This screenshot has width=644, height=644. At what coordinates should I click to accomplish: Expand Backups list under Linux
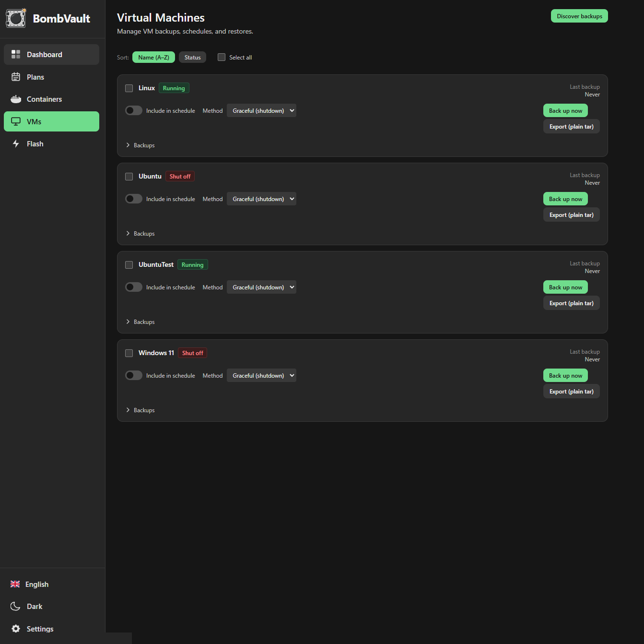[x=140, y=145]
